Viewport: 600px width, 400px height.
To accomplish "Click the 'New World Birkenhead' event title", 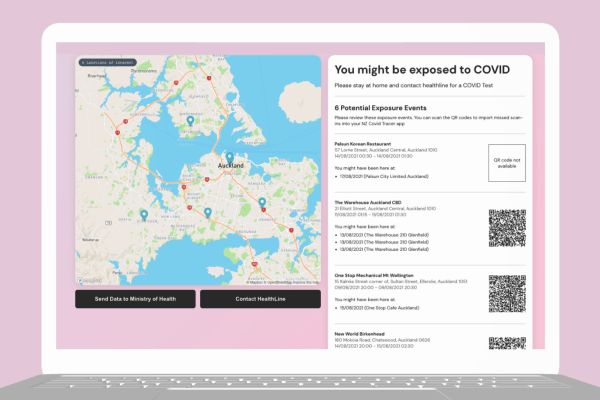I will pyautogui.click(x=359, y=334).
